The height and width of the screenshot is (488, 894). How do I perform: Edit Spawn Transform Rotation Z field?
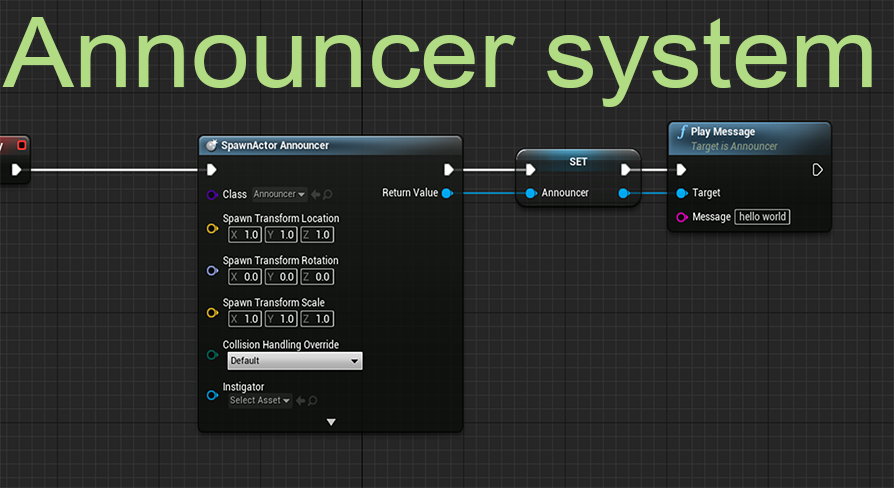tap(317, 276)
